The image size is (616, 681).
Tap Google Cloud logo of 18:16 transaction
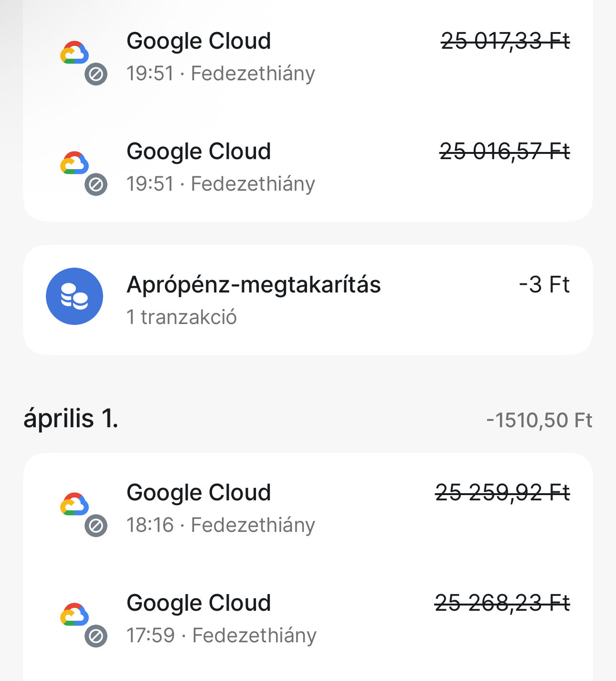[x=74, y=504]
